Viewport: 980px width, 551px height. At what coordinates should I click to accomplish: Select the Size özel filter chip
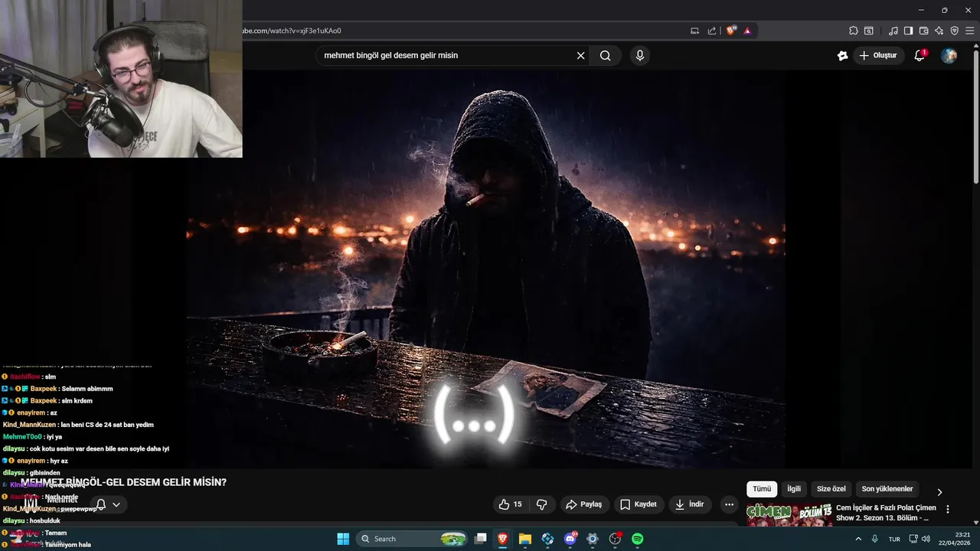831,489
